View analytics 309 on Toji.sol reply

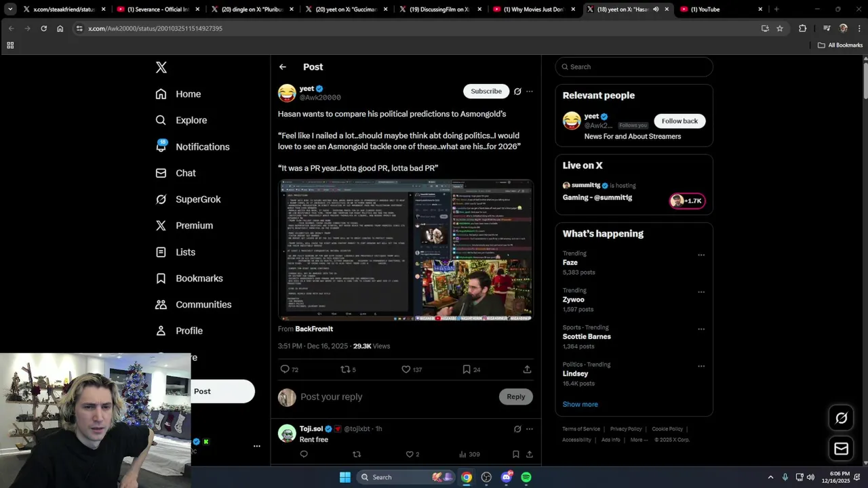(x=469, y=454)
